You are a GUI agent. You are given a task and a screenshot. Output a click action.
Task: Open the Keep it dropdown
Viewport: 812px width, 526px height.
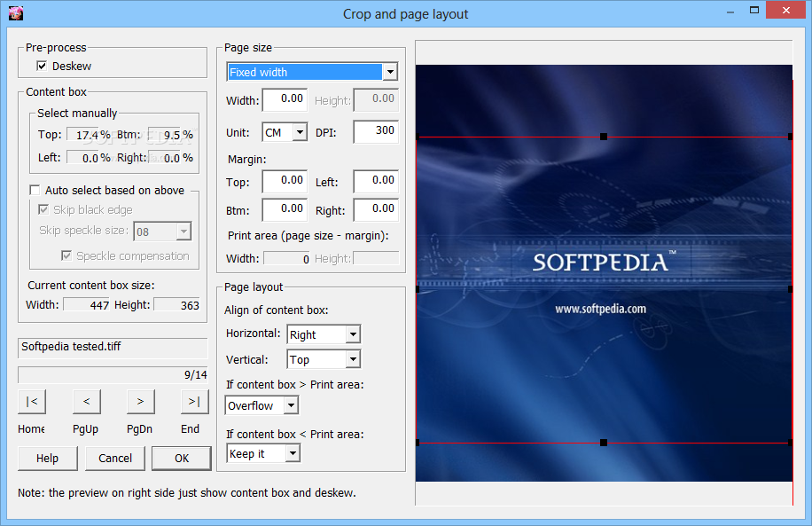[x=293, y=453]
